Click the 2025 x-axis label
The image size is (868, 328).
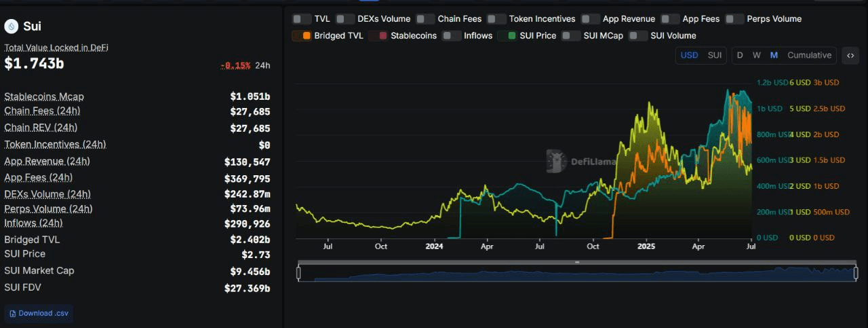point(646,247)
